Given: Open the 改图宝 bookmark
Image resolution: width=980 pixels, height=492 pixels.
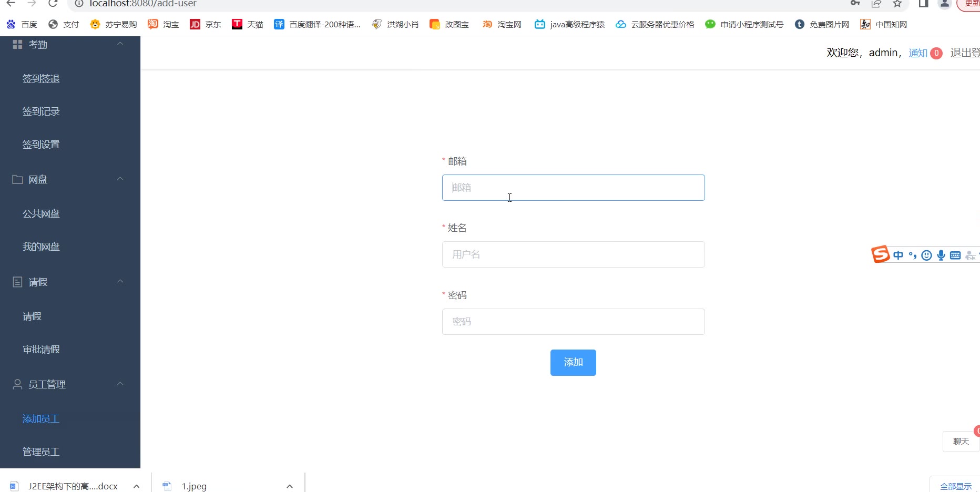Looking at the screenshot, I should (x=449, y=24).
